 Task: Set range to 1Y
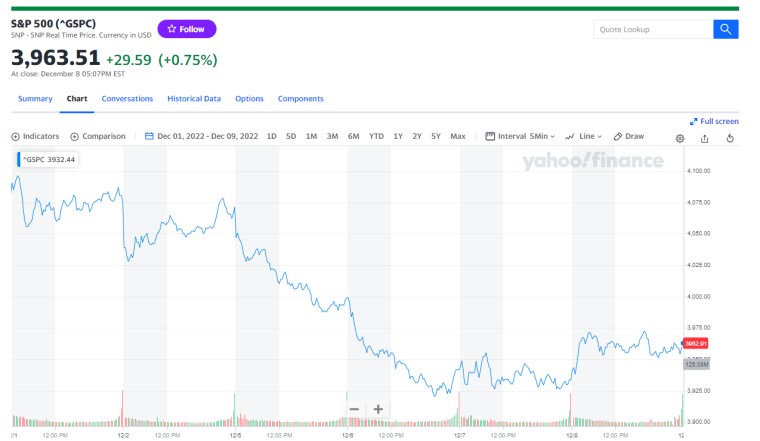[398, 136]
